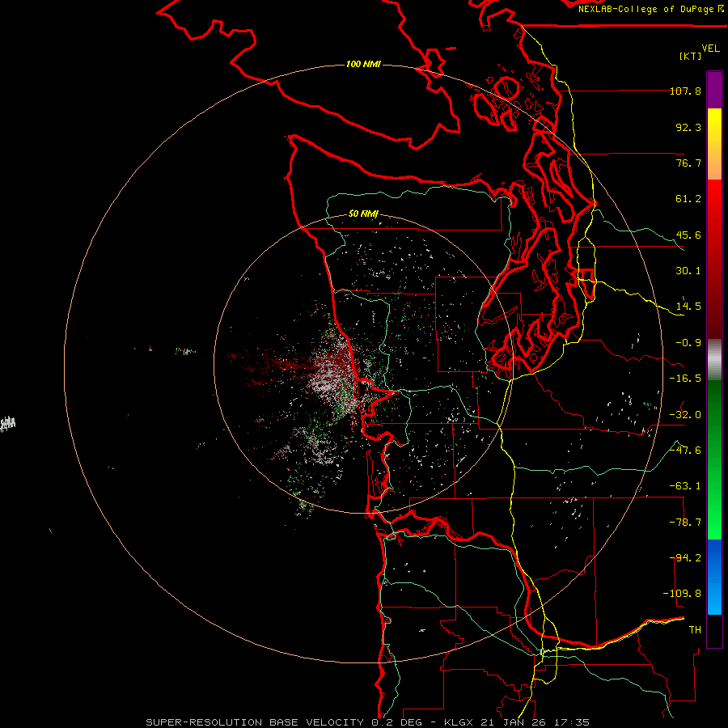Screen dimensions: 728x728
Task: Click the 100 NMI range ring label
Action: click(x=363, y=64)
